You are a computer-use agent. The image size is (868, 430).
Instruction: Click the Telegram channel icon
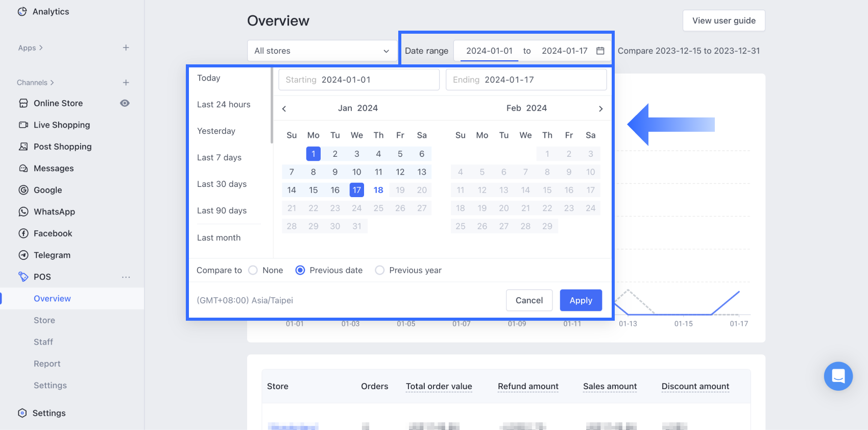(23, 255)
